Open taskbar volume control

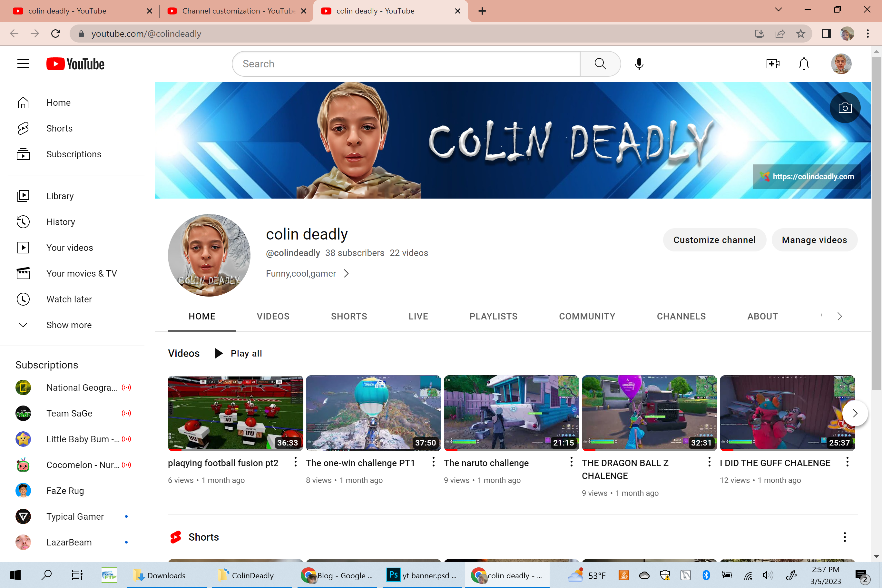[768, 575]
